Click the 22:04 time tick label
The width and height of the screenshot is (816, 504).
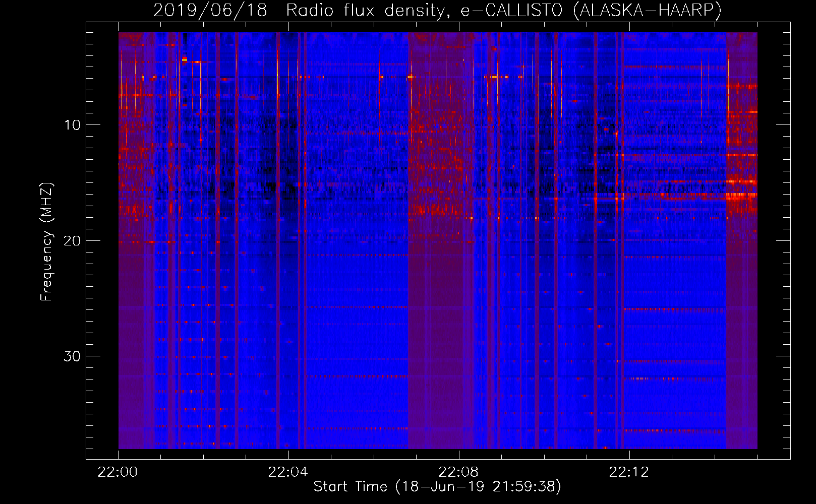click(x=288, y=472)
